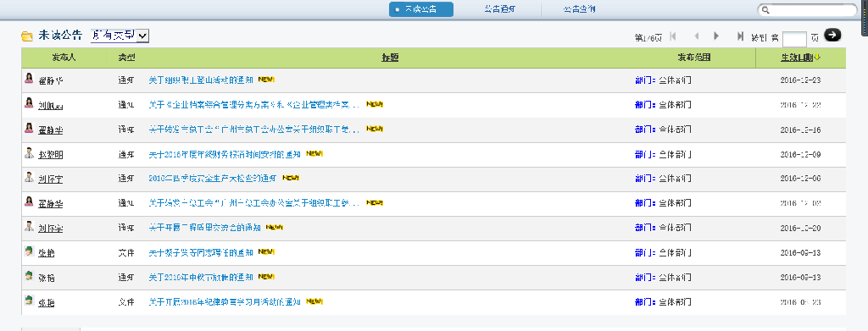Click 张艳's avatar in the 蔡子贤 聘任 row
The image size is (868, 331).
coord(29,251)
